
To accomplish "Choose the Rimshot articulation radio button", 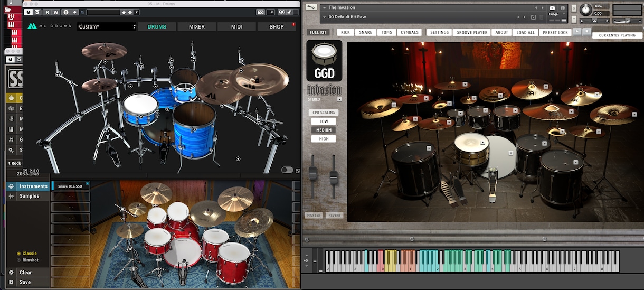I will pos(19,260).
